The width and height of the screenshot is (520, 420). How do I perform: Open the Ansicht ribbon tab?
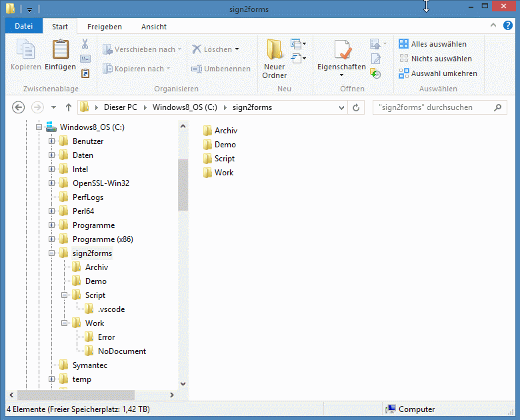tap(153, 27)
